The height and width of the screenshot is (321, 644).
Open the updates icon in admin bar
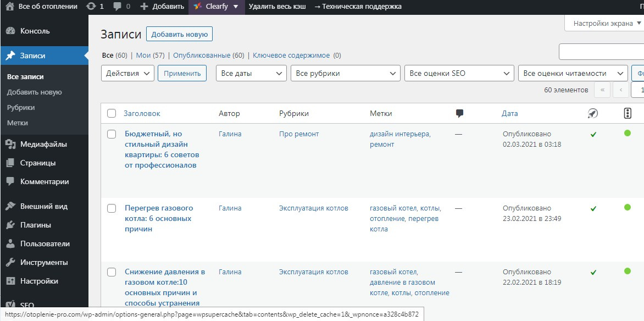91,7
